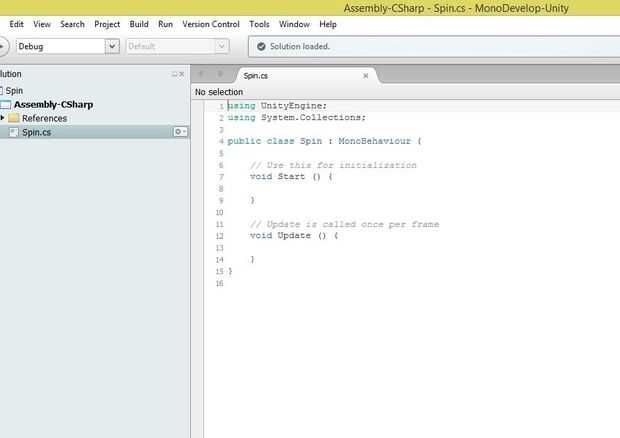Open the Default runtime dropdown
620x438 pixels.
(178, 46)
